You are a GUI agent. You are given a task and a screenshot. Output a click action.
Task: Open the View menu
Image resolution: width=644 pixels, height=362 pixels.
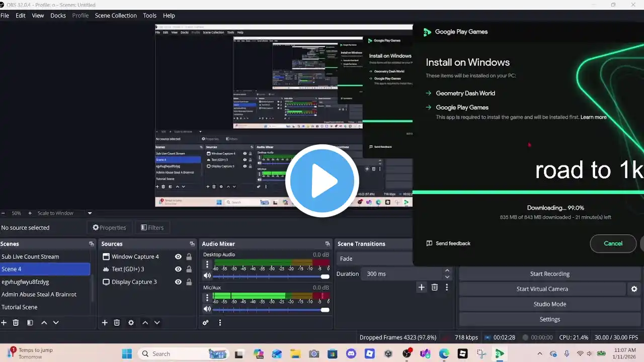click(x=38, y=16)
